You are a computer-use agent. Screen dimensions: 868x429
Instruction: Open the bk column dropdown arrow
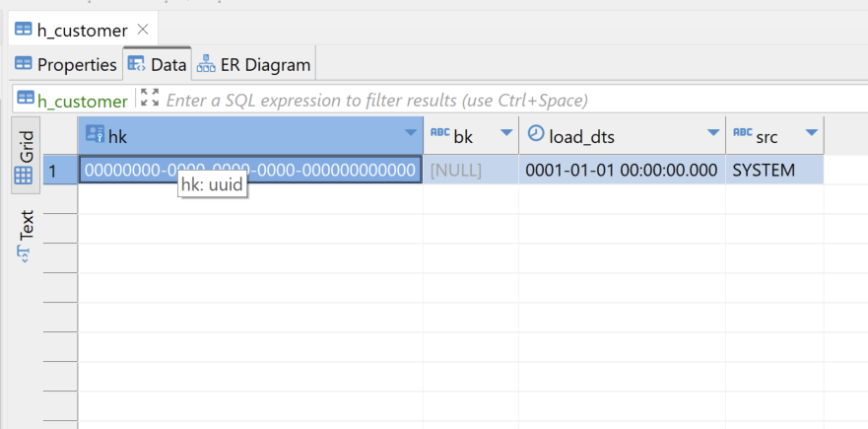506,133
